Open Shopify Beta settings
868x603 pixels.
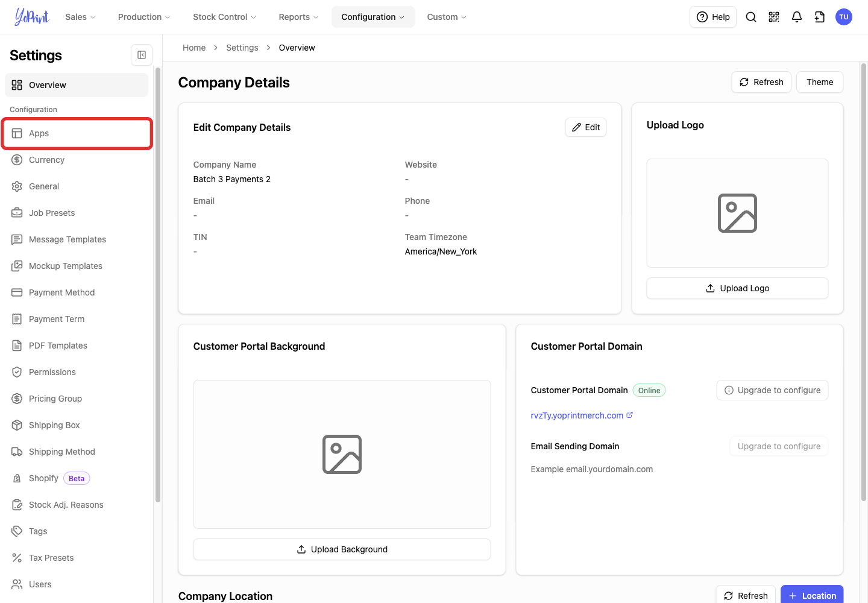click(77, 478)
